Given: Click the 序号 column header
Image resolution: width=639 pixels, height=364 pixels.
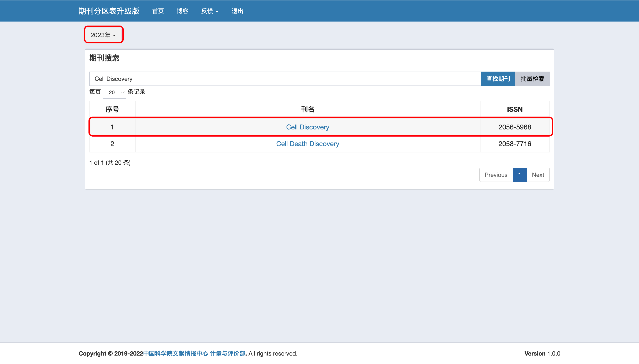Looking at the screenshot, I should [112, 109].
